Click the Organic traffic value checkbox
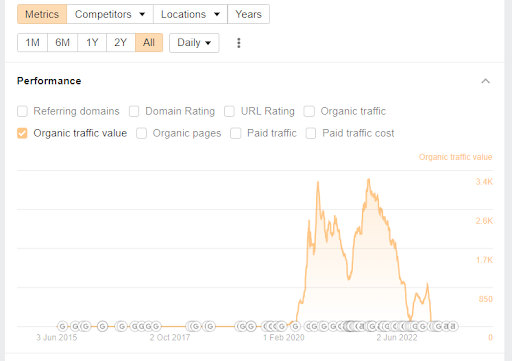Viewport: 512px width, 361px height. coord(22,133)
